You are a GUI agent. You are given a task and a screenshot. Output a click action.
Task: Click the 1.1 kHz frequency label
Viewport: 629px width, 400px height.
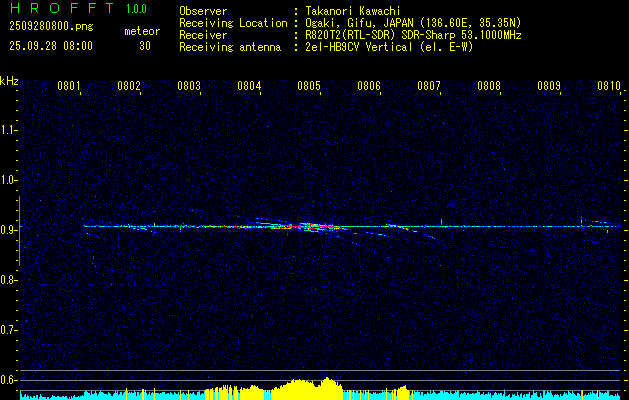pyautogui.click(x=8, y=130)
